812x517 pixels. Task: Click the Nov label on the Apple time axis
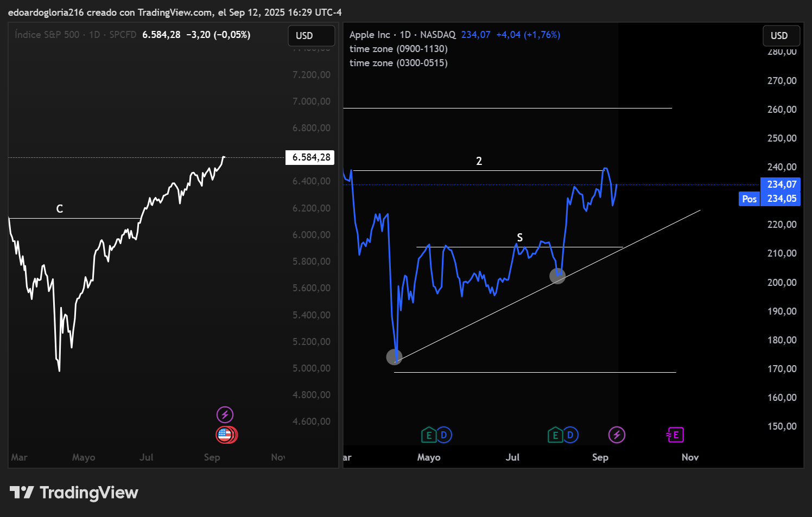[x=690, y=457]
